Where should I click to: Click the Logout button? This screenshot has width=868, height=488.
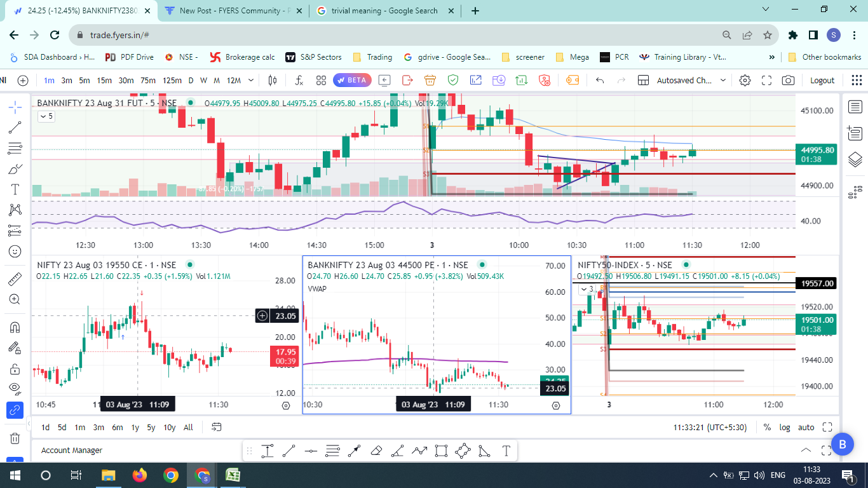[822, 81]
